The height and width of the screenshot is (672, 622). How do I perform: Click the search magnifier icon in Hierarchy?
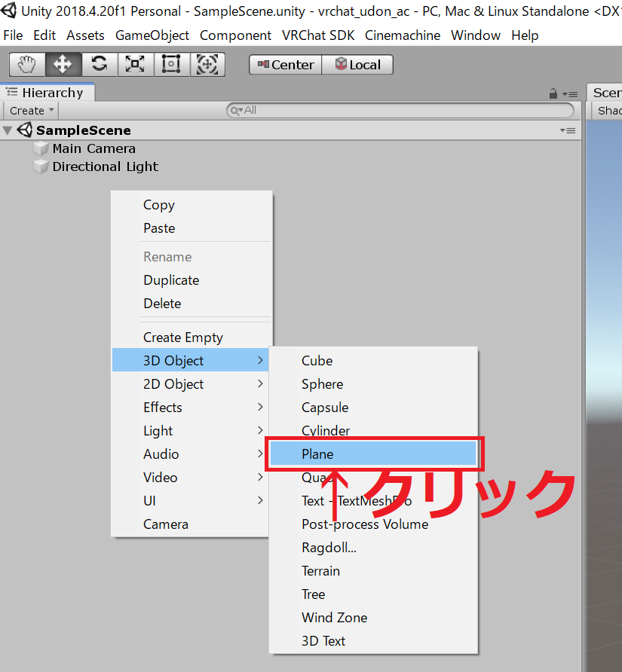235,111
